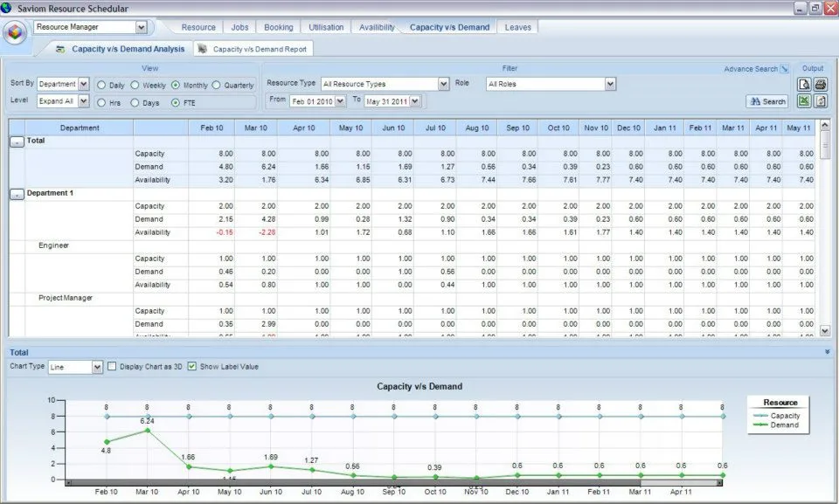
Task: Select the Engineer row label
Action: 53,245
